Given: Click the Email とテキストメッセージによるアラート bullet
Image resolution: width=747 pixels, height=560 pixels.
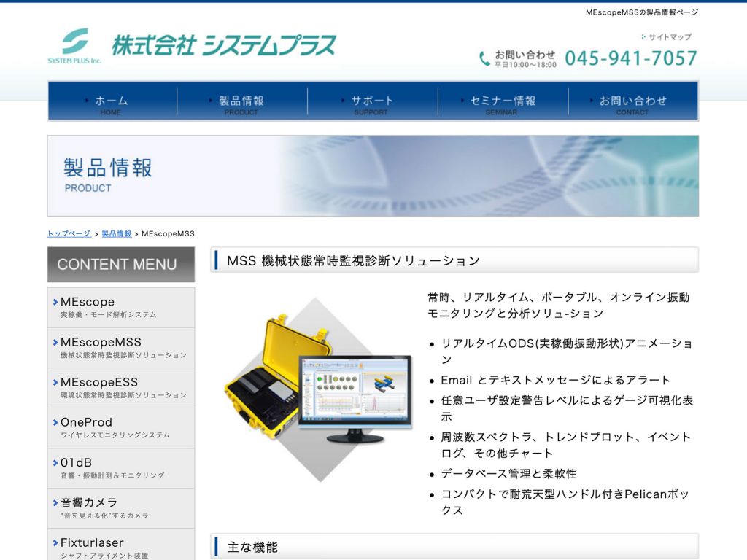Looking at the screenshot, I should tap(555, 380).
